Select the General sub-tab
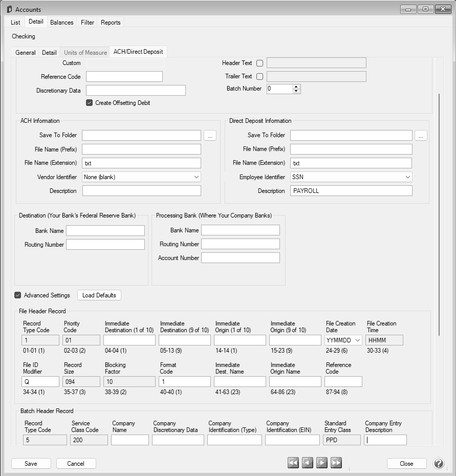 (x=26, y=53)
